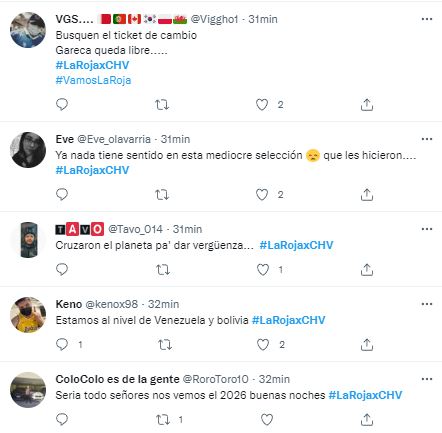
Task: View the VGS profile picture
Action: coord(28,30)
